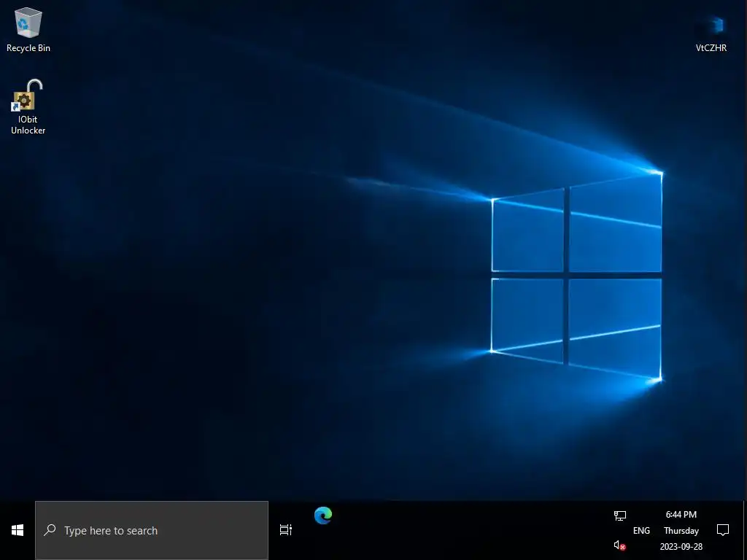This screenshot has width=747, height=560.
Task: Open the network status tray icon
Action: (620, 516)
